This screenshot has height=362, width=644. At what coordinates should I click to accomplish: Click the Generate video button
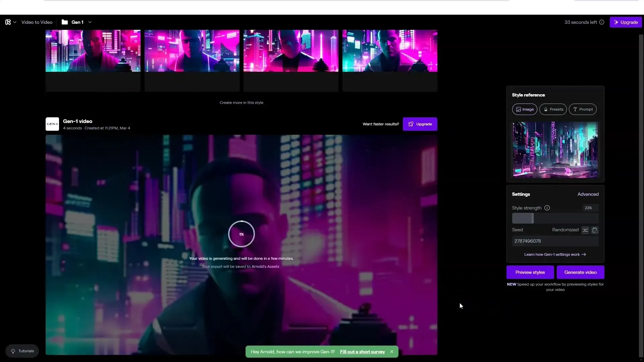(x=580, y=272)
